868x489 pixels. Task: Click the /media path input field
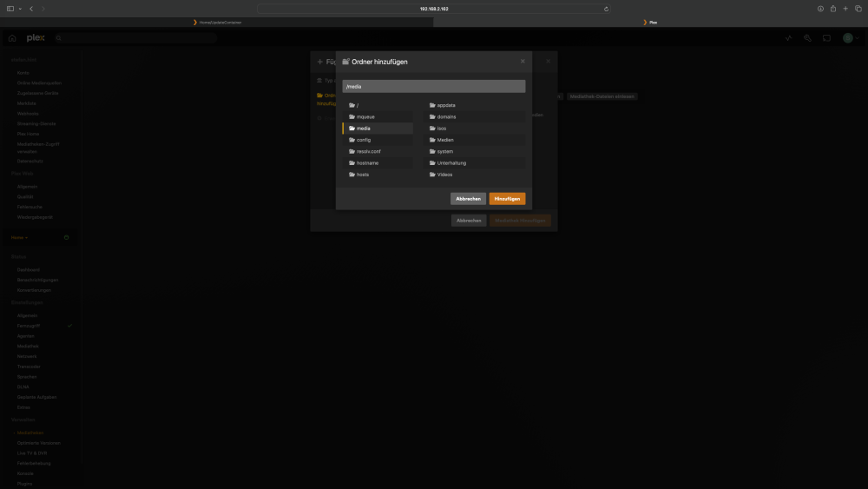tap(433, 86)
